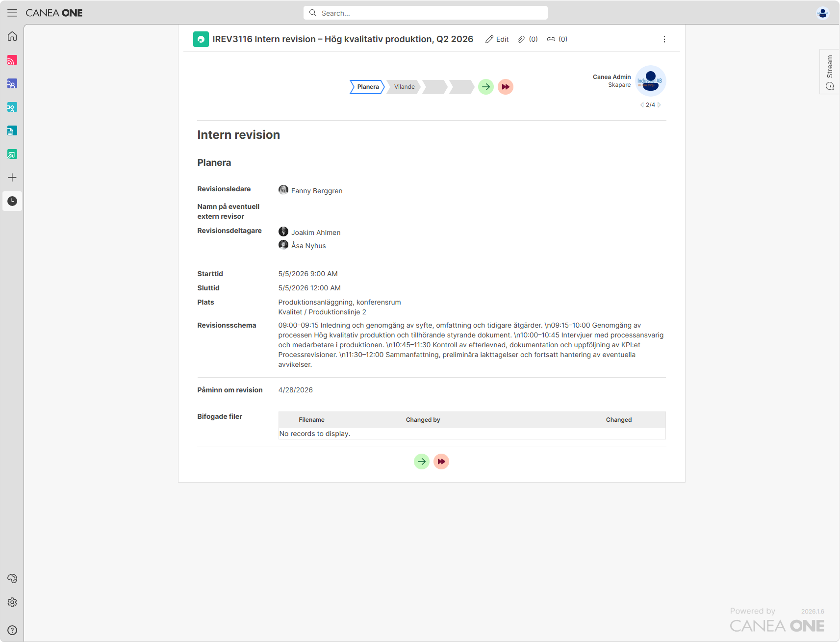Click the Canea Admin creator avatar
This screenshot has width=840, height=642.
[651, 81]
